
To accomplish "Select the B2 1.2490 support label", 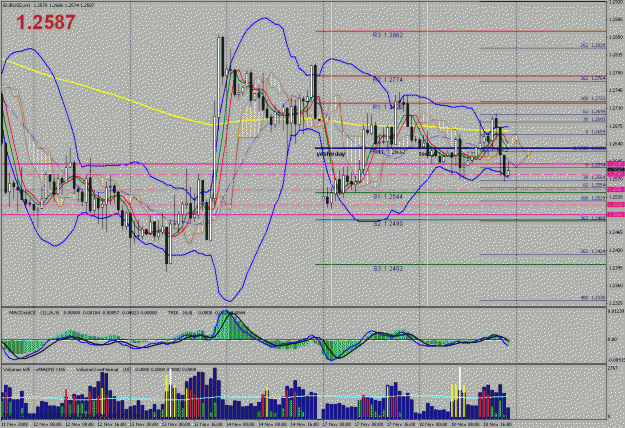I will [388, 224].
